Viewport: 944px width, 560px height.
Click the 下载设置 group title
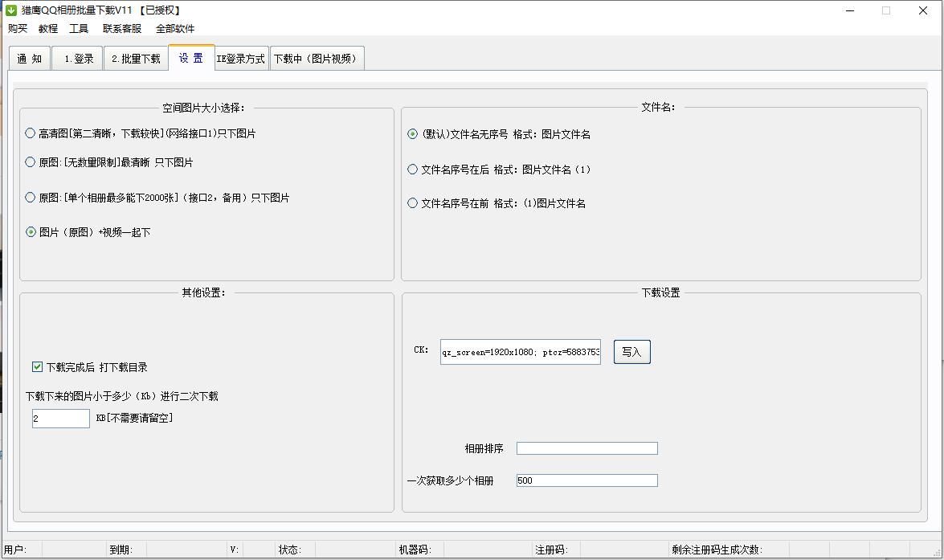(660, 292)
